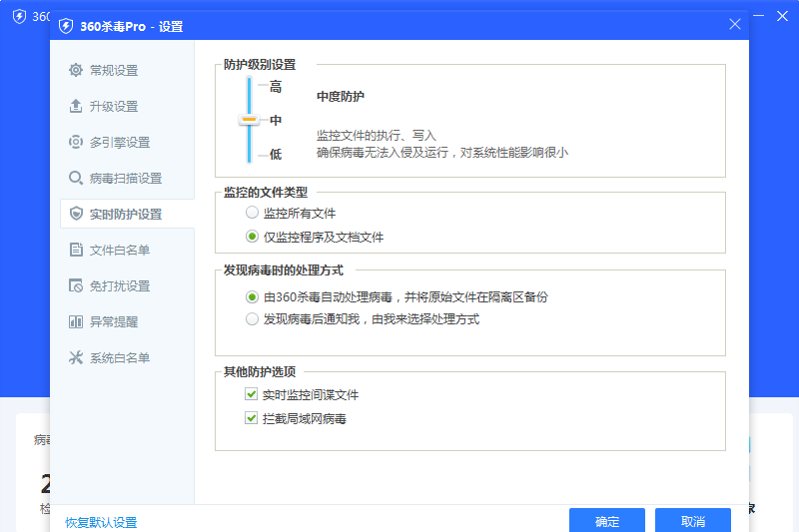
Task: Select the 监控所有文件 radio option
Action: [x=252, y=214]
